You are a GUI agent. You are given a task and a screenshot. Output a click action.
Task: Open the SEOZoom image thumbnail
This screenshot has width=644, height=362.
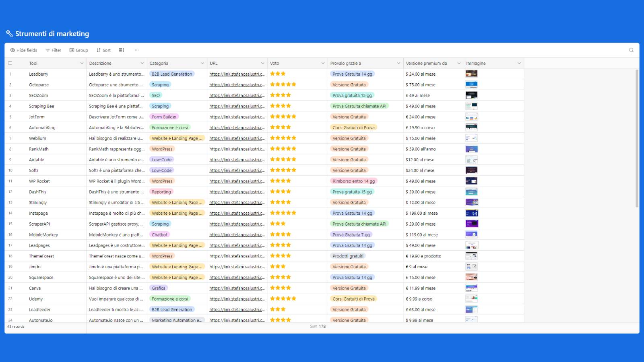pos(471,95)
